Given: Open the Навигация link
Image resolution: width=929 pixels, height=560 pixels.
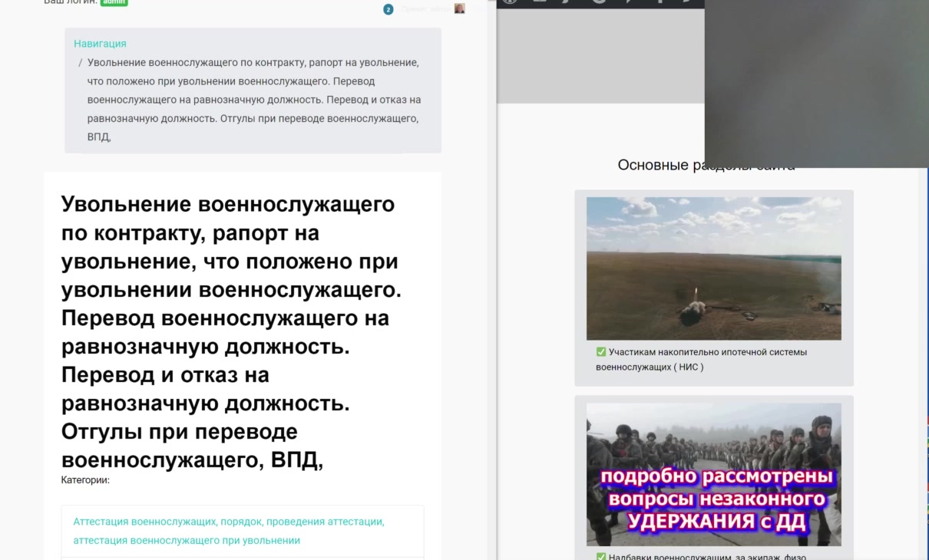Looking at the screenshot, I should point(100,44).
